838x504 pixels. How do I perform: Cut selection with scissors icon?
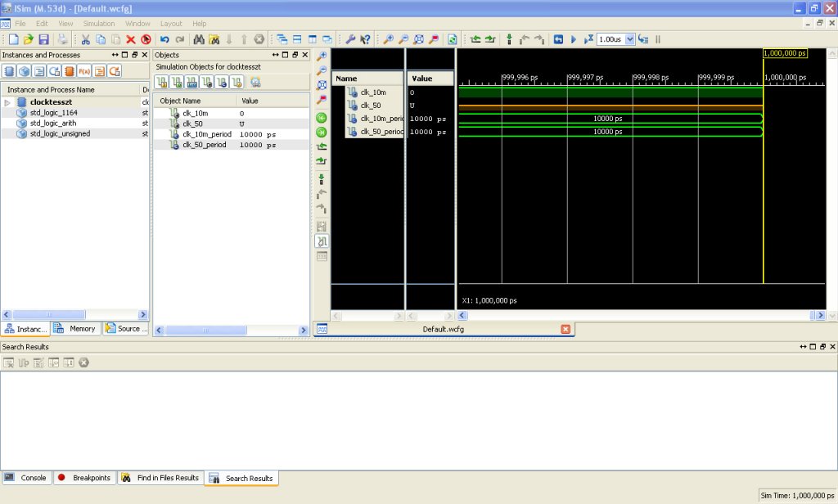coord(85,39)
